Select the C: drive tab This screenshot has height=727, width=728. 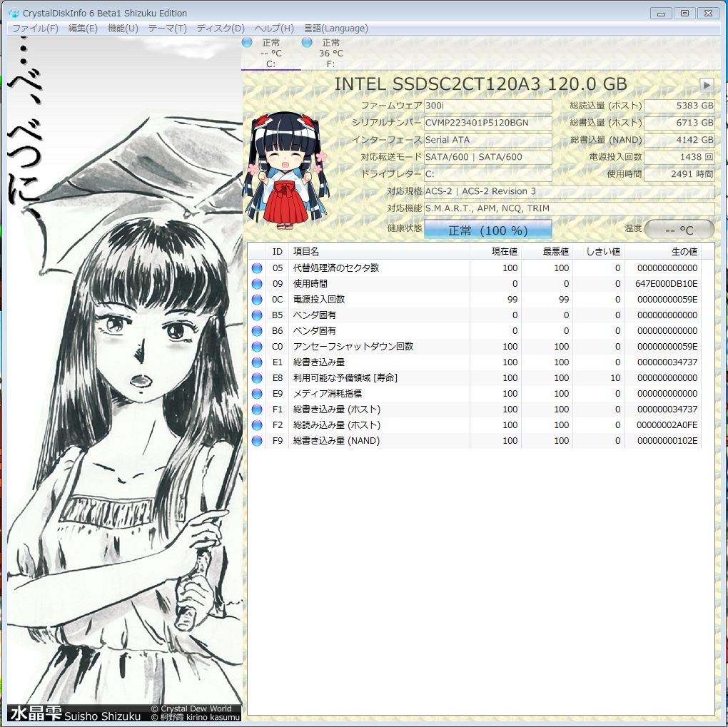click(271, 53)
